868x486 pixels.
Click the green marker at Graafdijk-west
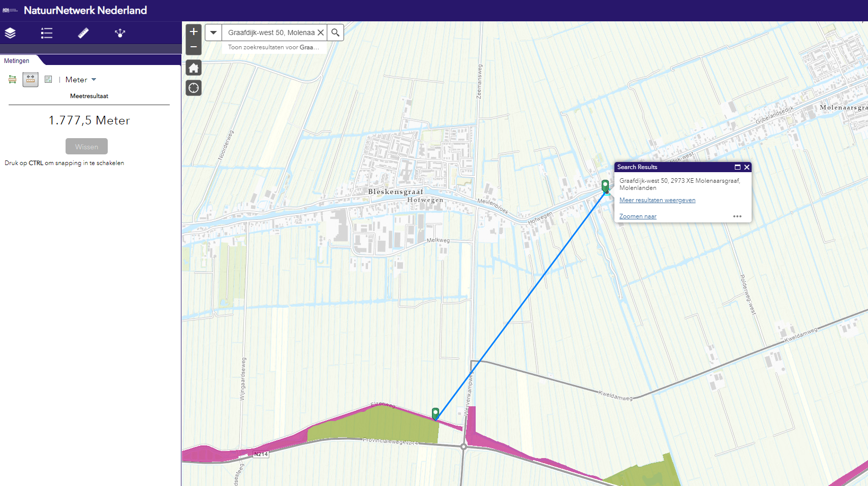605,186
